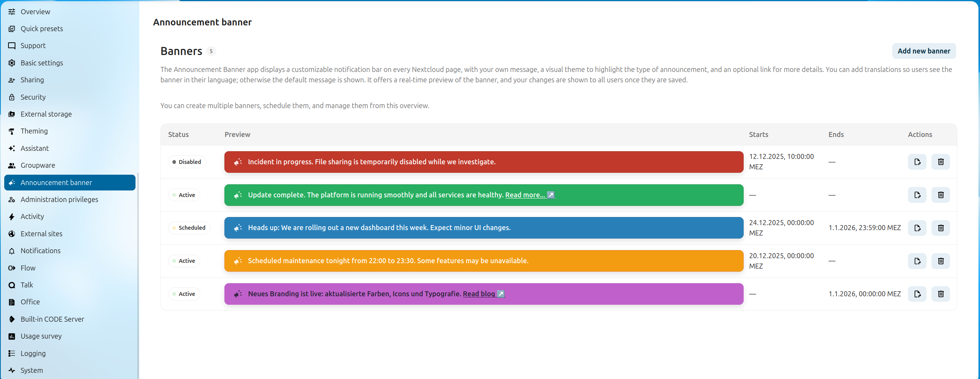Edit the Scheduled maintenance banner
This screenshot has height=379, width=980.
coord(917,261)
